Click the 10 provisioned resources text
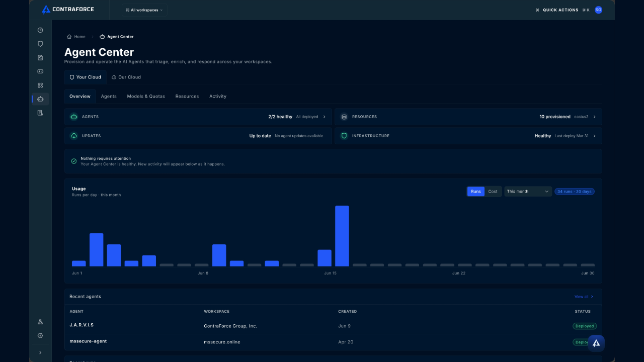 coord(555,117)
